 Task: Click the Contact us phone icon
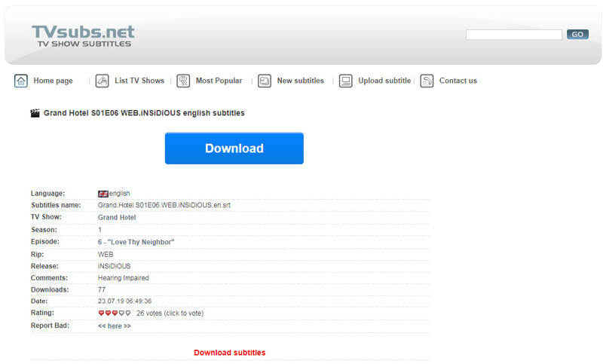click(x=427, y=81)
